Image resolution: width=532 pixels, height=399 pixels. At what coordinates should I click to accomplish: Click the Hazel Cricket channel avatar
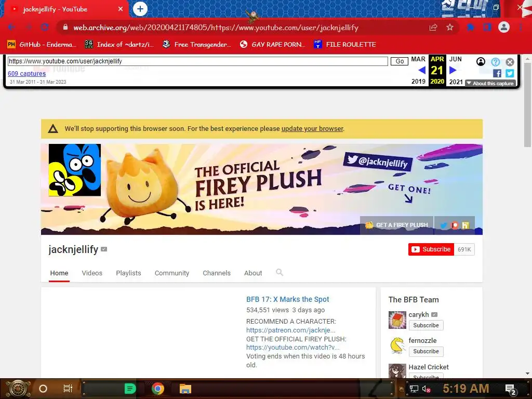pos(397,371)
